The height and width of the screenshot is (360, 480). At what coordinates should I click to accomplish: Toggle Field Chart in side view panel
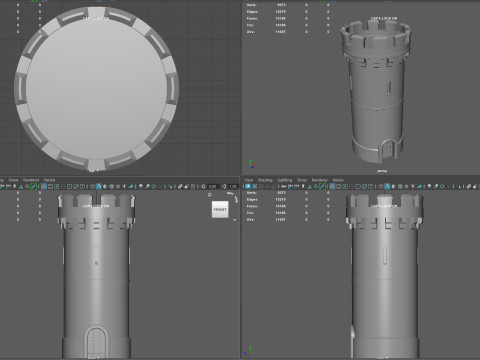(358, 187)
